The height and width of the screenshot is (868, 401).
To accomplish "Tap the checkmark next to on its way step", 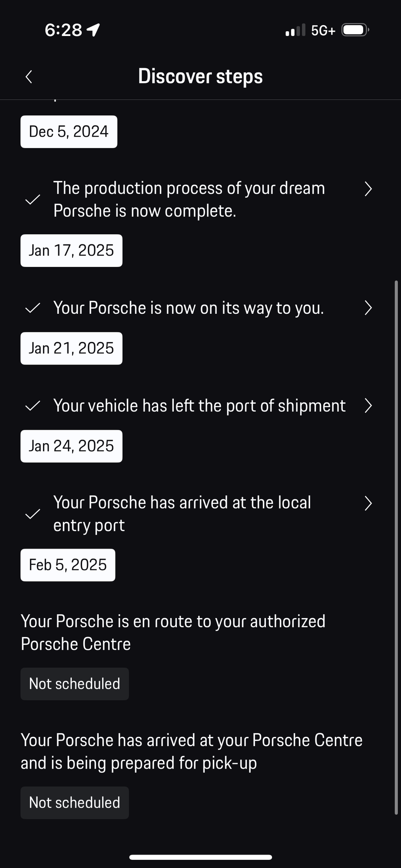I will point(33,308).
